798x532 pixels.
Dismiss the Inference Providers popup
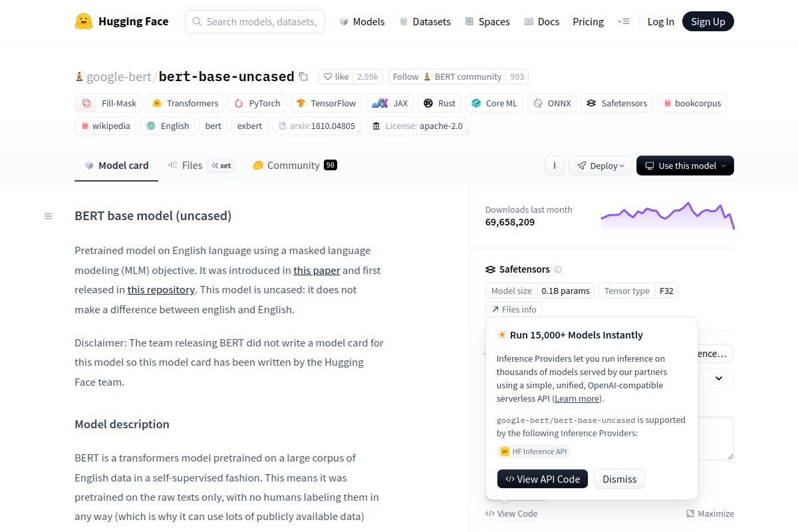tap(619, 479)
